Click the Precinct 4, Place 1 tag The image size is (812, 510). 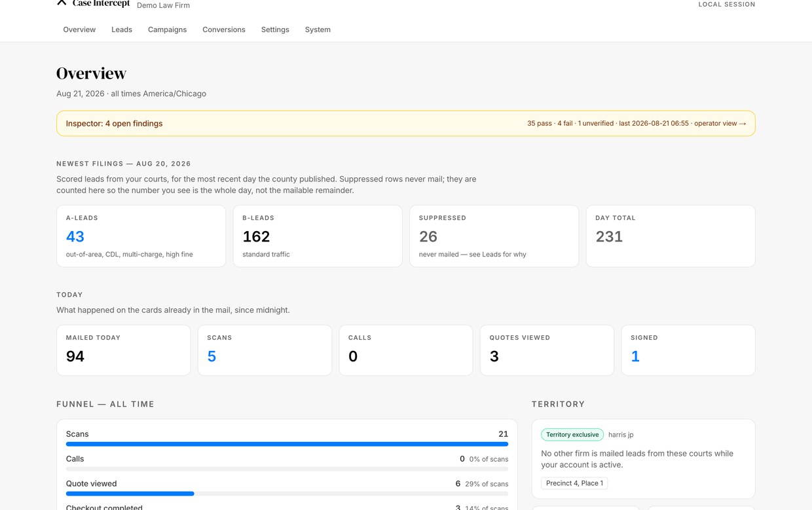[574, 483]
